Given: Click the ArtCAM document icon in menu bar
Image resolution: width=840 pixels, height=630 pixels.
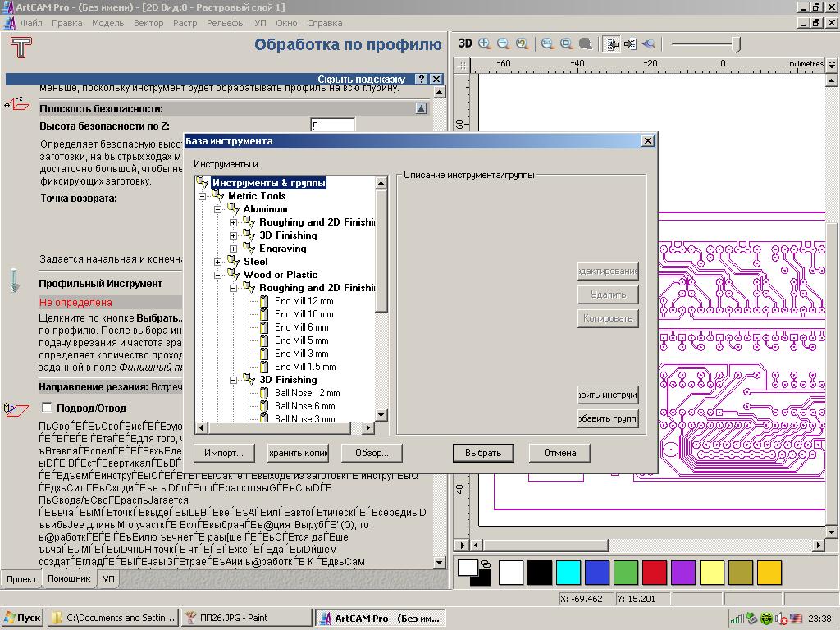Looking at the screenshot, I should click(10, 23).
